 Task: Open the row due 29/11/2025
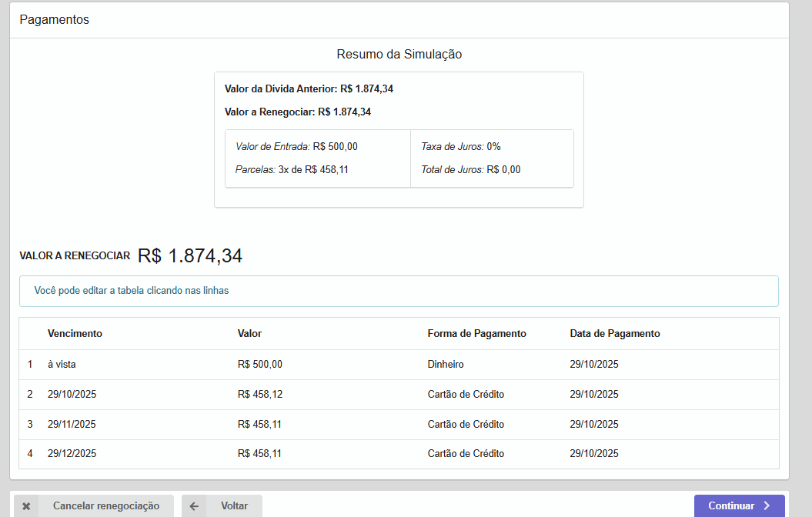(x=72, y=424)
